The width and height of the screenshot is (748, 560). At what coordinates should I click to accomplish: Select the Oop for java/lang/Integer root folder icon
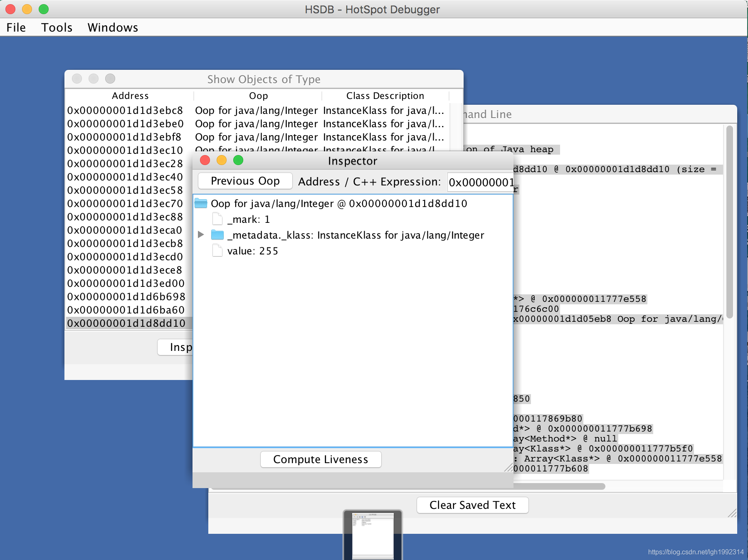(x=201, y=203)
